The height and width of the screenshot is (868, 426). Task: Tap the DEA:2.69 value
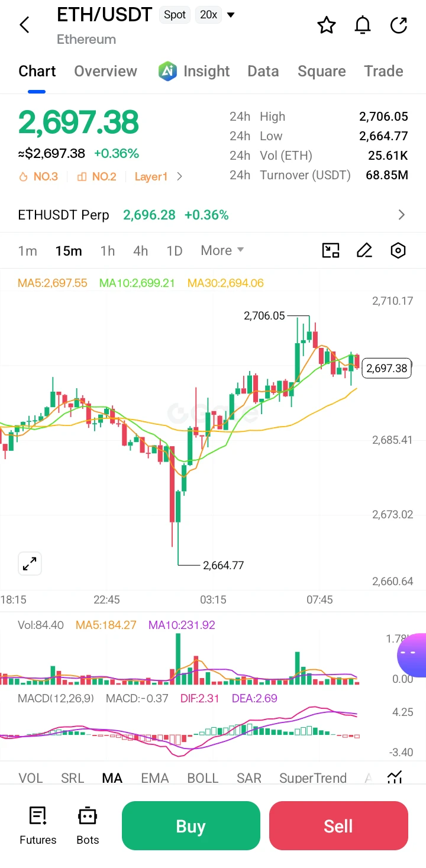254,698
